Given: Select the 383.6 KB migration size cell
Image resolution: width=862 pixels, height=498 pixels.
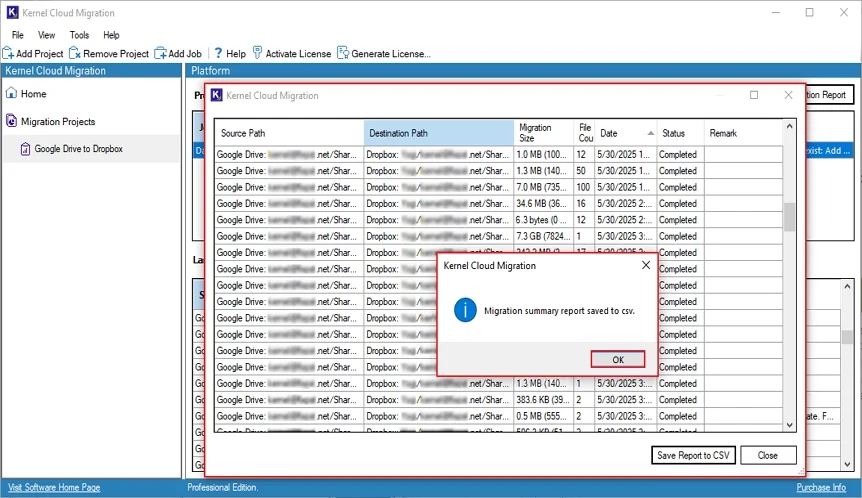Looking at the screenshot, I should [x=543, y=400].
